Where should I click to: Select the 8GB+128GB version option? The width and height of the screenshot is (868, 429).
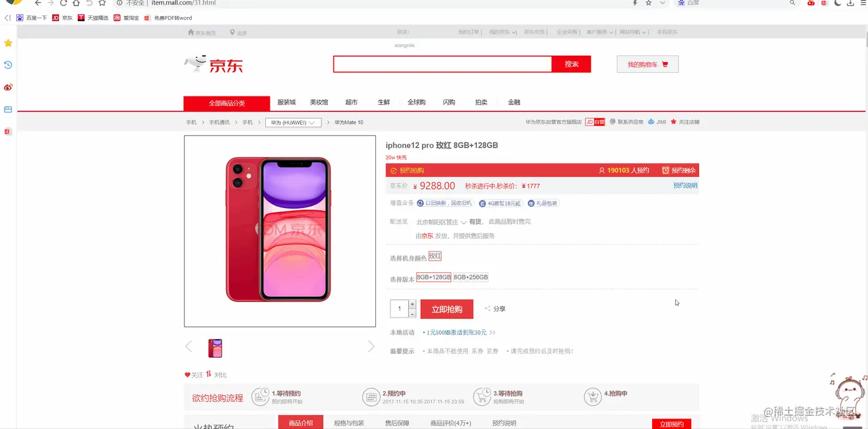434,277
